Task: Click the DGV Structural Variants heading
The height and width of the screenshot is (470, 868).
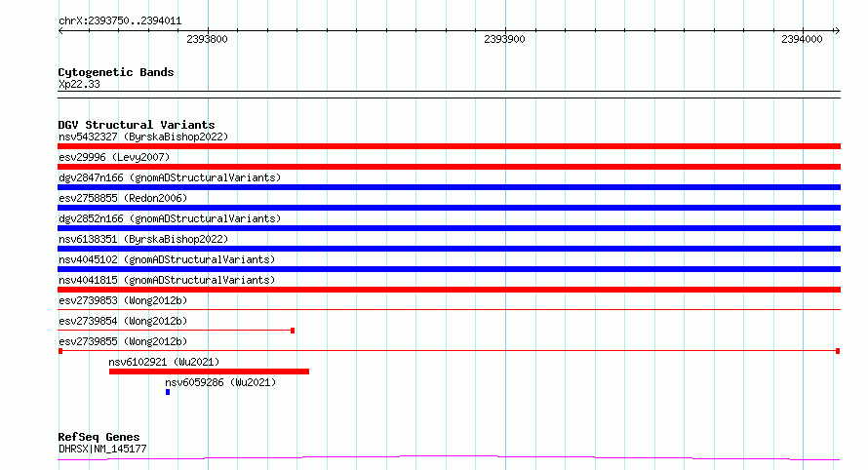Action: coord(137,125)
